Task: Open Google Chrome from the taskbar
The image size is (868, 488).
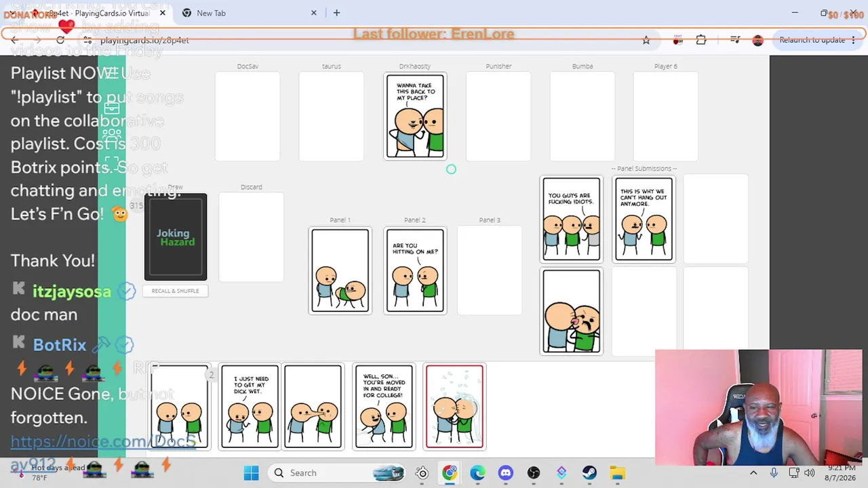Action: pos(450,473)
